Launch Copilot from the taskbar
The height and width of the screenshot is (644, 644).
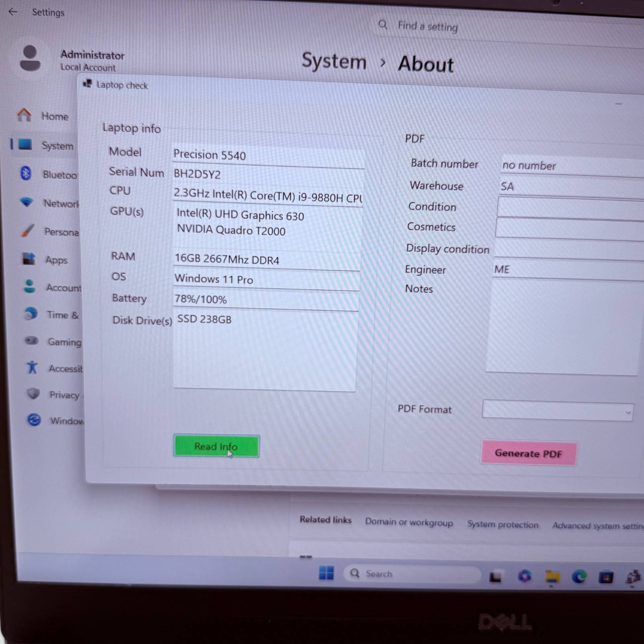click(x=524, y=576)
